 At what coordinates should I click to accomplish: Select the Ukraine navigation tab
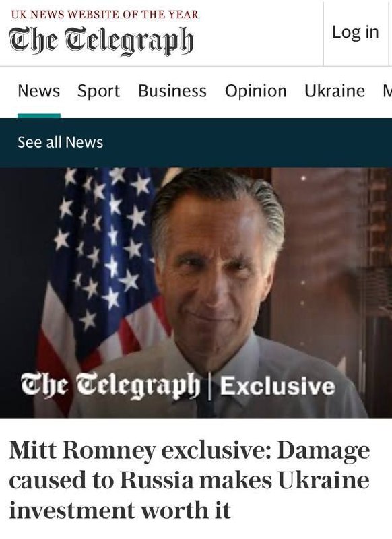[335, 91]
